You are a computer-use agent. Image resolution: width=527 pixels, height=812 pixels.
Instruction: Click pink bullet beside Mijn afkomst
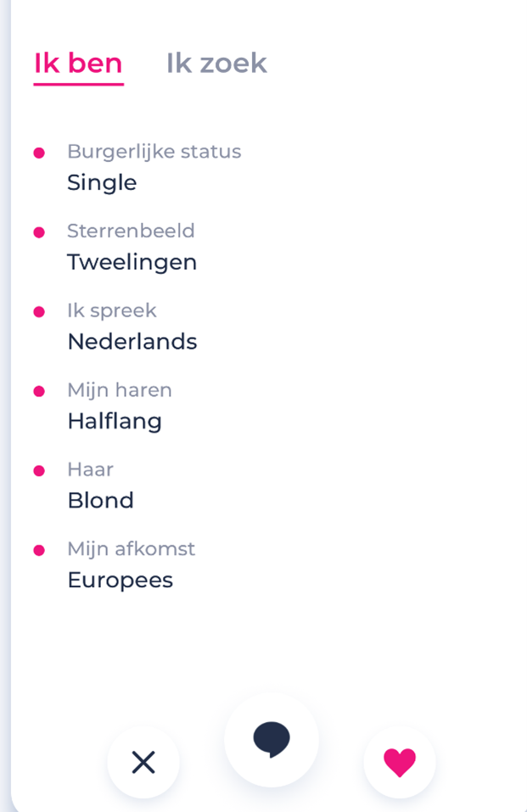pyautogui.click(x=39, y=550)
